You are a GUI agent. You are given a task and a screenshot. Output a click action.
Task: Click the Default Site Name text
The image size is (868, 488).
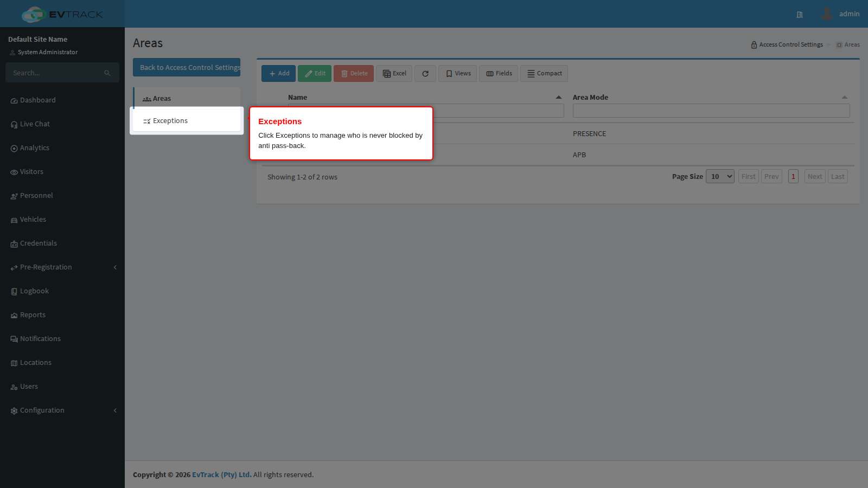(38, 39)
